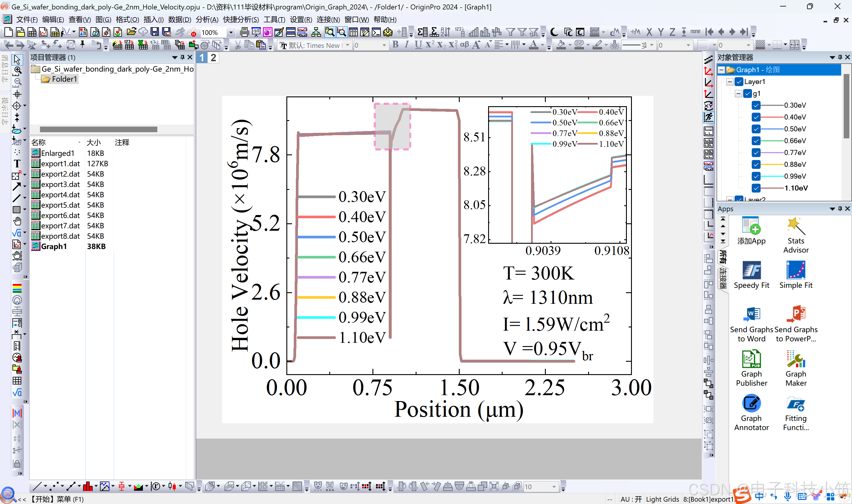Open the 100% zoom level dropdown
This screenshot has height=504, width=852.
[x=231, y=33]
